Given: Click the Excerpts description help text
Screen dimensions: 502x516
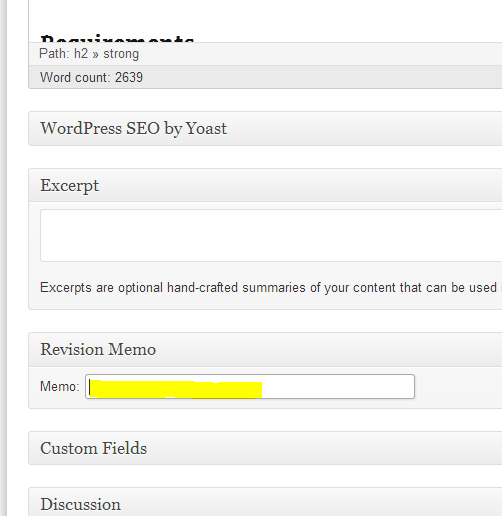Looking at the screenshot, I should click(268, 288).
